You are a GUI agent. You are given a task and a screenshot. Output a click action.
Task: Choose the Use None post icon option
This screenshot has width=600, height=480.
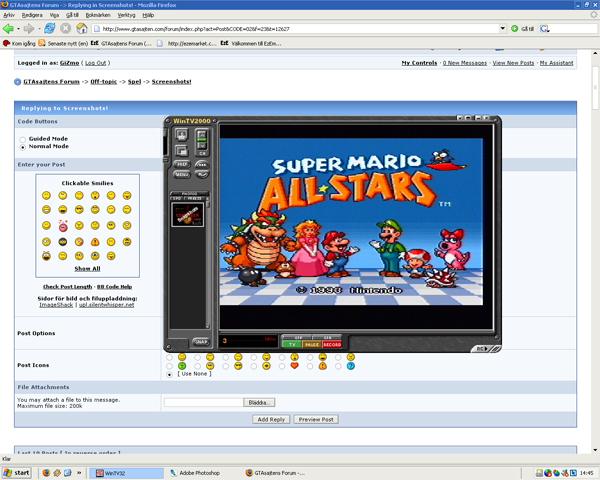click(169, 374)
